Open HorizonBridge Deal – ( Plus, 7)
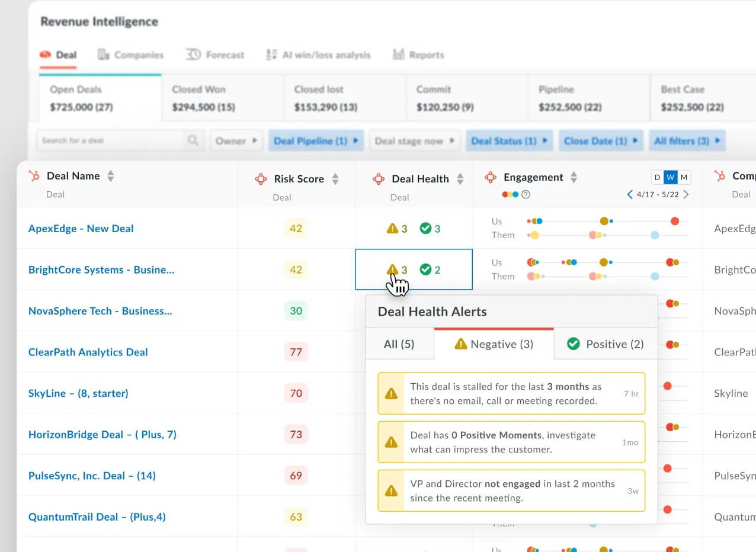 pyautogui.click(x=102, y=435)
